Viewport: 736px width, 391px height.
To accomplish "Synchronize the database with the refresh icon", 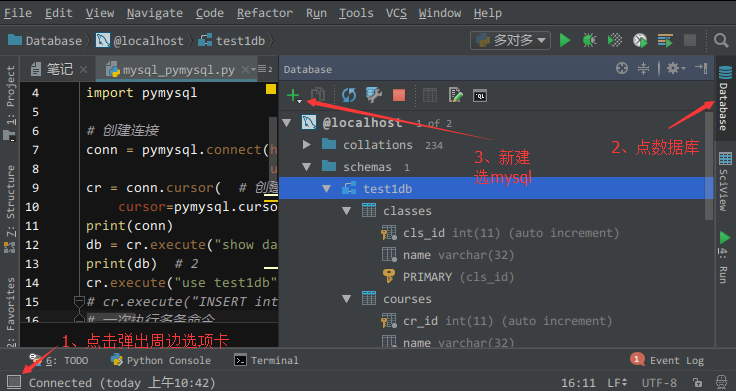I will 349,95.
